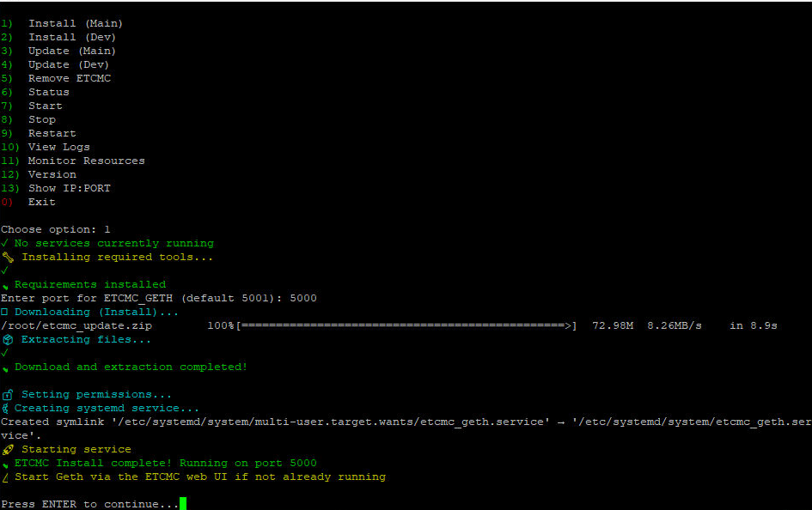Image resolution: width=812 pixels, height=510 pixels.
Task: Click the padlock icon beside 'Setting permissions'
Action: [x=6, y=393]
